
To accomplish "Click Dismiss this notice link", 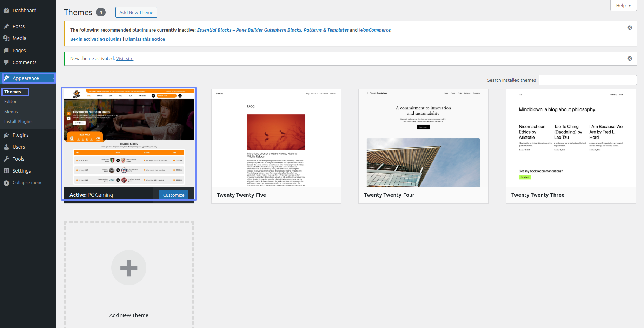I will tap(145, 39).
